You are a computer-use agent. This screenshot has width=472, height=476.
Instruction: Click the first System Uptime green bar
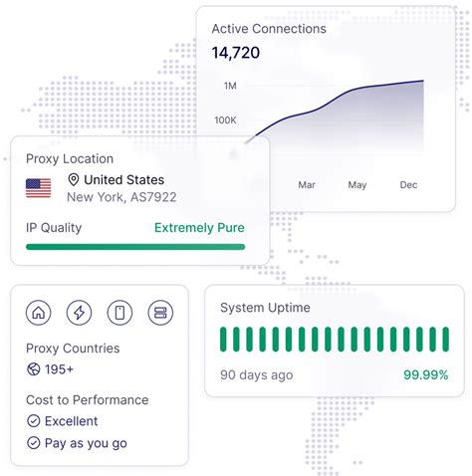coord(223,340)
